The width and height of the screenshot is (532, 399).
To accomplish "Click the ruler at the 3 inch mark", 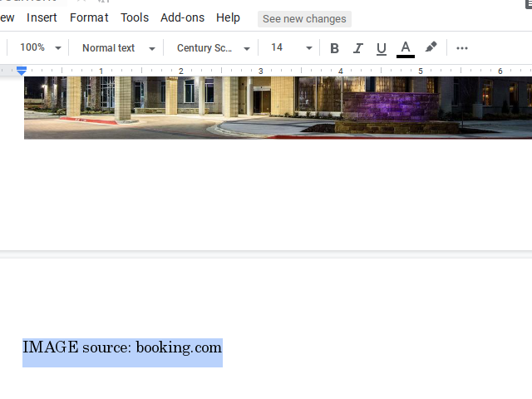I will point(260,71).
